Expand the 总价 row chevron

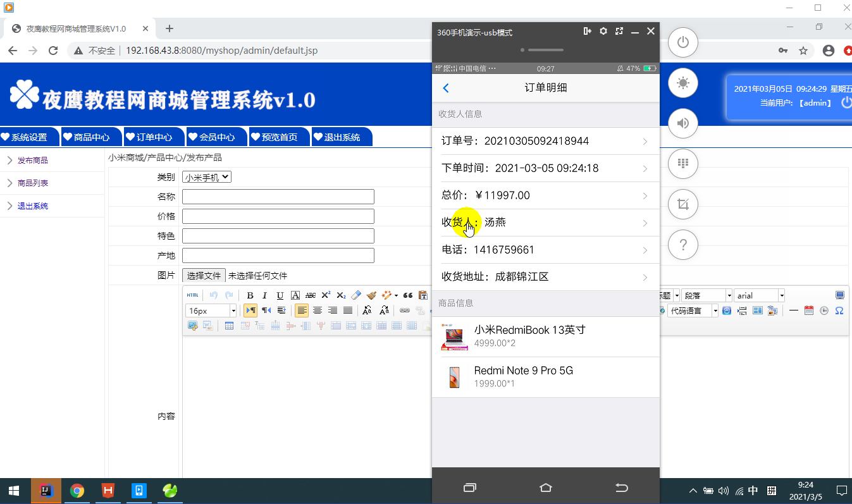point(645,196)
